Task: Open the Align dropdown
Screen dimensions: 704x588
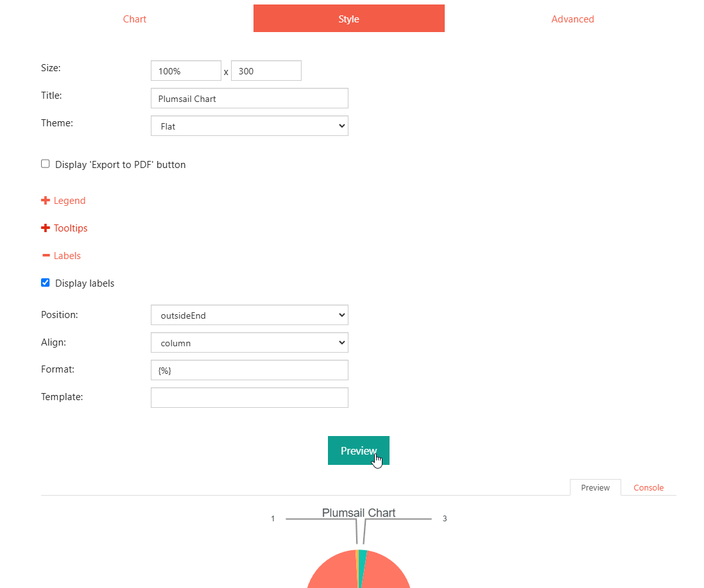Action: 249,343
